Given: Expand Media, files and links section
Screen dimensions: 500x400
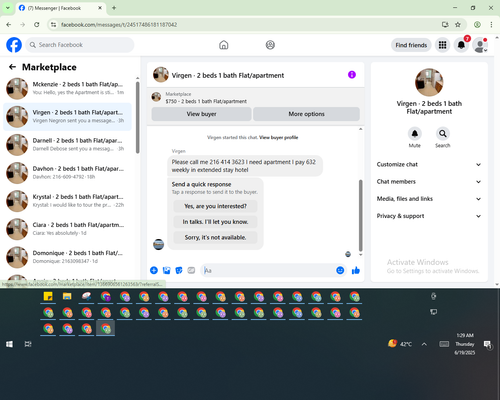Looking at the screenshot, I should 429,199.
